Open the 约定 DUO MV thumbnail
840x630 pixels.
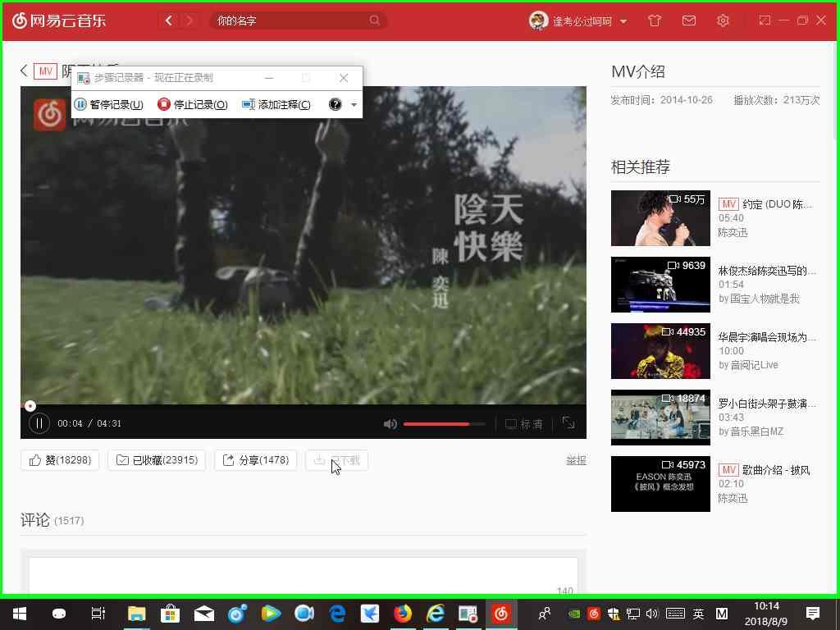(x=660, y=218)
